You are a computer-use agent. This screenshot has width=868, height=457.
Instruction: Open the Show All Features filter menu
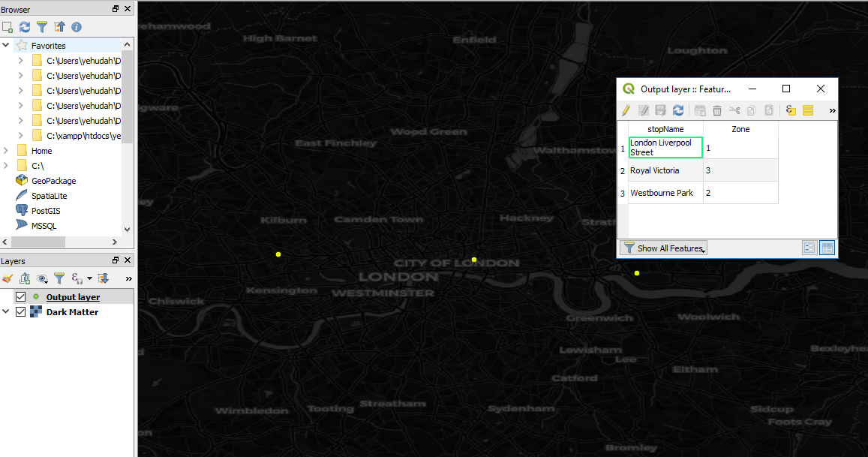tap(663, 248)
